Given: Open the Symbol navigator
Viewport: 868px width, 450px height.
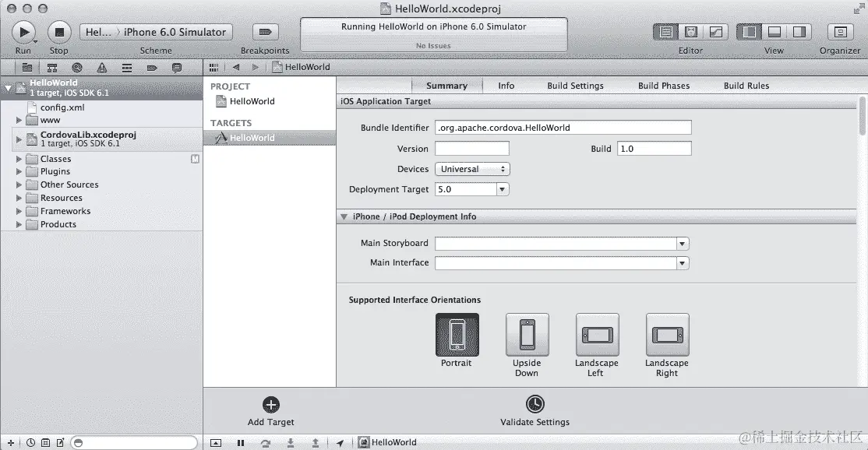Looking at the screenshot, I should [x=52, y=67].
